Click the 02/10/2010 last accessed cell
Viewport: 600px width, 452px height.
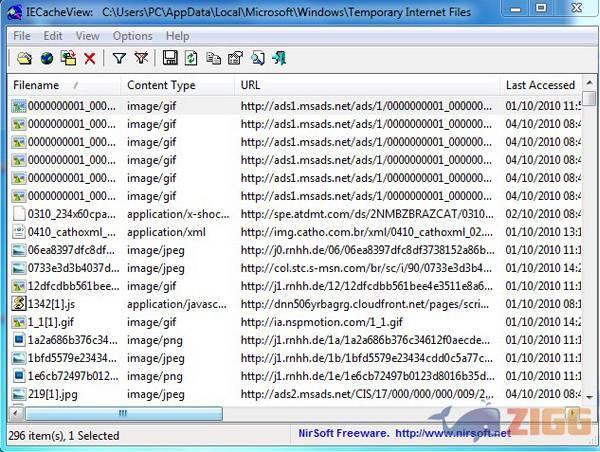[543, 214]
